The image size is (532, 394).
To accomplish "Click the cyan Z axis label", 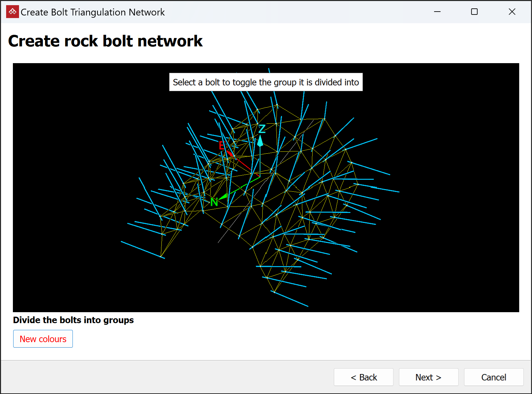I will [262, 129].
